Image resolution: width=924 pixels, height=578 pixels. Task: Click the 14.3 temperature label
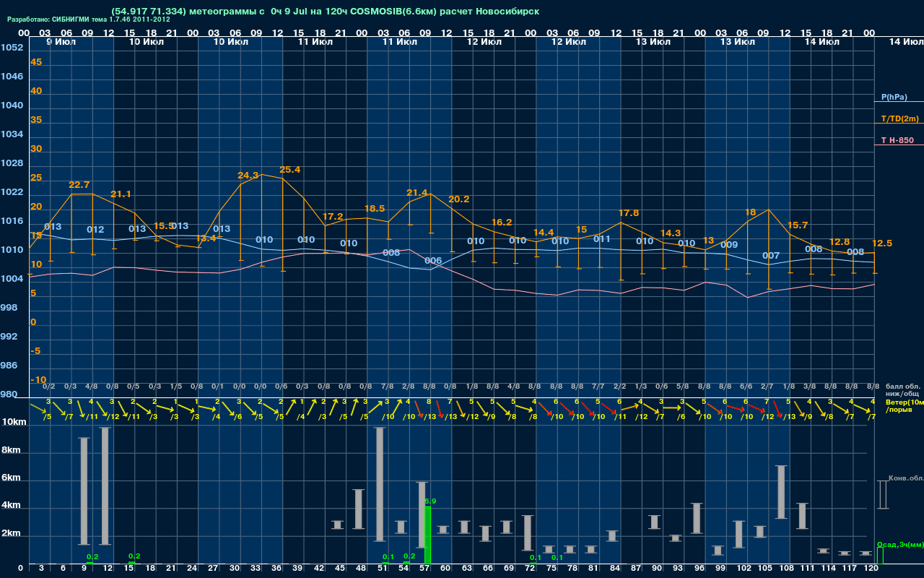click(671, 233)
